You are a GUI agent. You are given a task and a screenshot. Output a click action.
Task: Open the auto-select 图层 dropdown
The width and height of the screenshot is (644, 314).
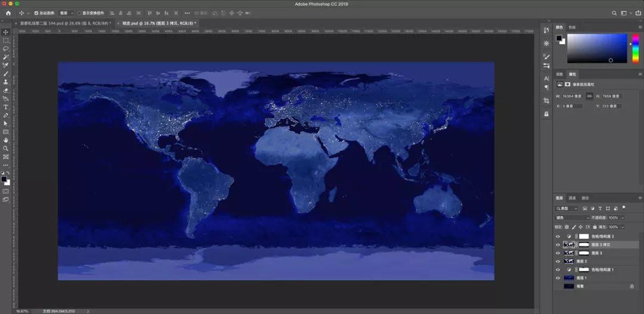(66, 13)
